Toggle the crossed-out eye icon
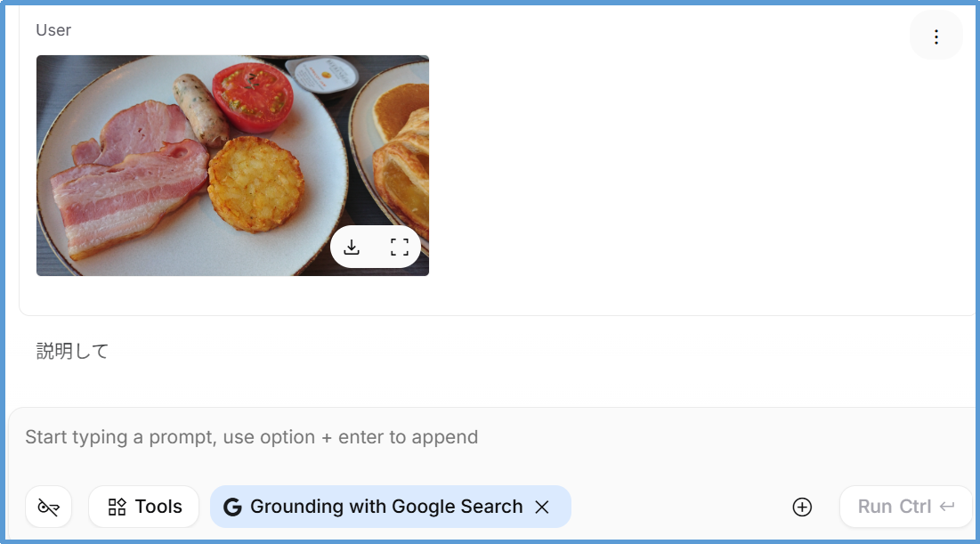The image size is (980, 544). pyautogui.click(x=49, y=507)
